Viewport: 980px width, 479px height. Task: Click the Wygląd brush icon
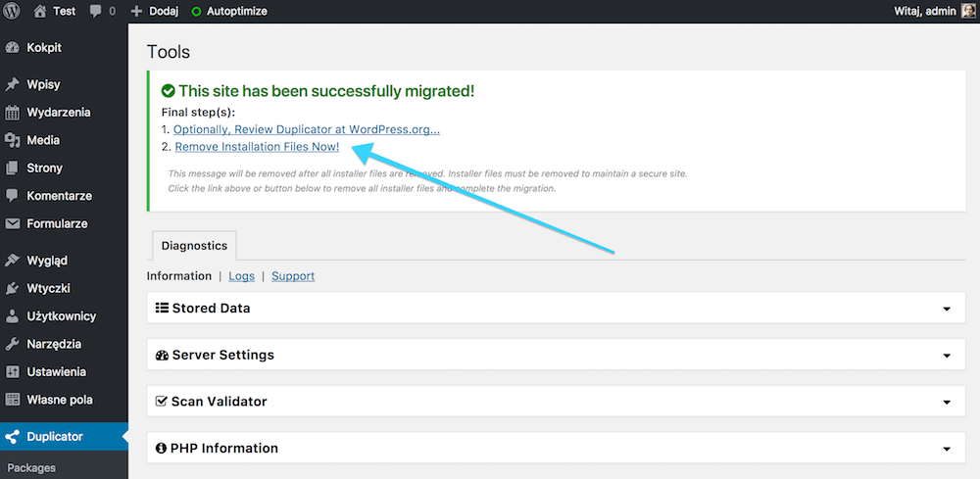(x=12, y=261)
